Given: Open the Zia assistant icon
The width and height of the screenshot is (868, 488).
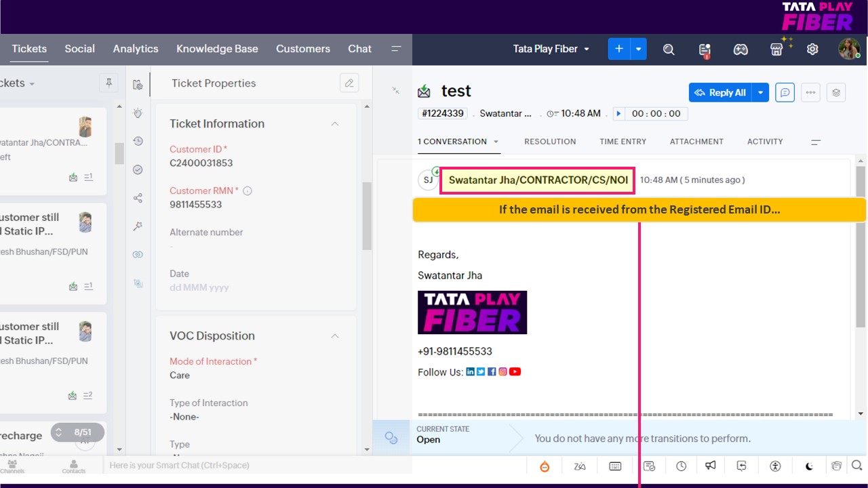Looking at the screenshot, I should coord(580,466).
